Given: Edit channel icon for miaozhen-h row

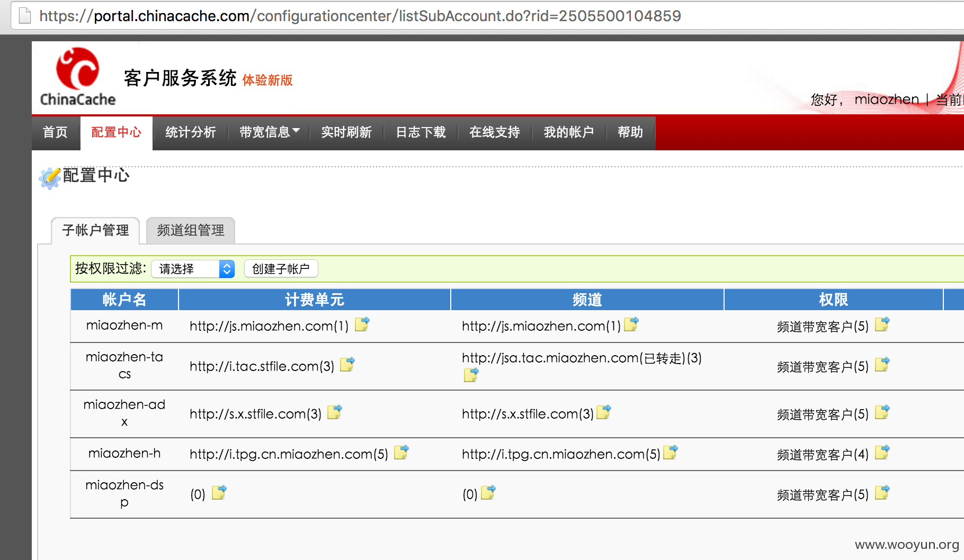Looking at the screenshot, I should point(671,452).
